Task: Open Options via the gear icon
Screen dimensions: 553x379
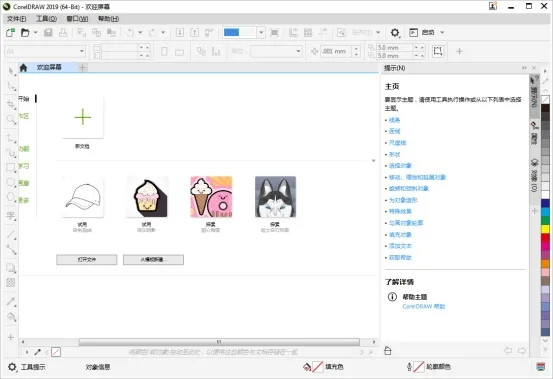Action: 395,33
